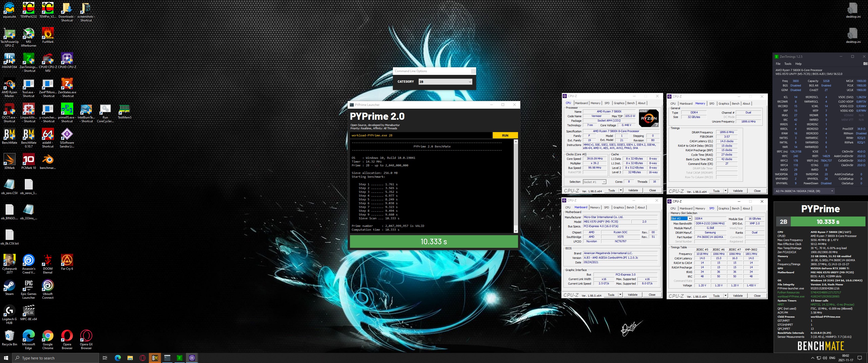
Task: Select the HWiNFO64 desktop icon
Action: click(x=9, y=60)
